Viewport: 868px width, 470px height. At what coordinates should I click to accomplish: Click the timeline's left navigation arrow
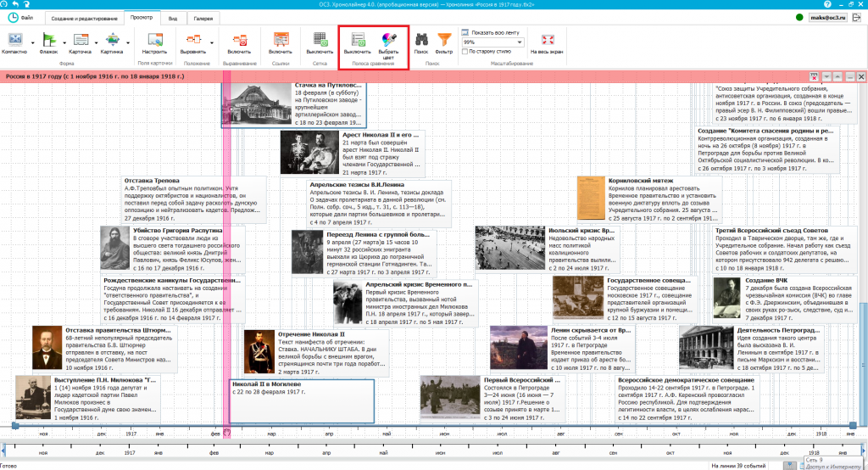(3, 450)
